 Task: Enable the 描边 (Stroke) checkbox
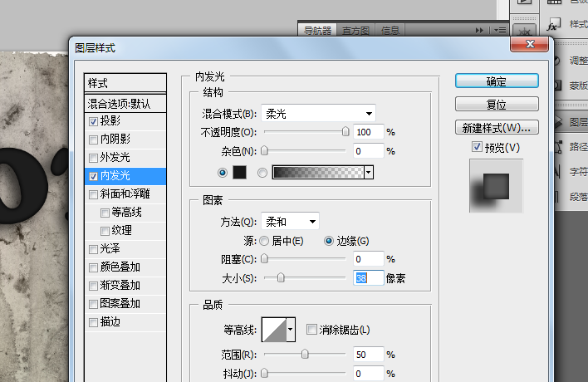tap(93, 322)
